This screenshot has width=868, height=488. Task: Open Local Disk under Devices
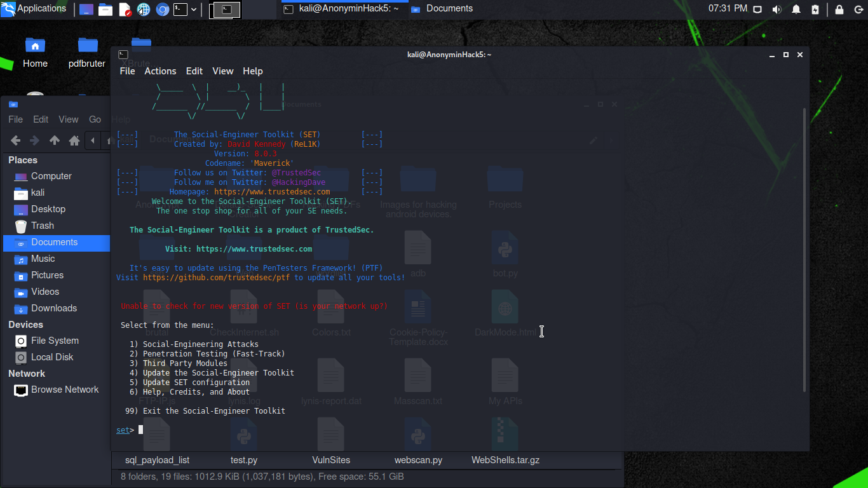(57, 357)
